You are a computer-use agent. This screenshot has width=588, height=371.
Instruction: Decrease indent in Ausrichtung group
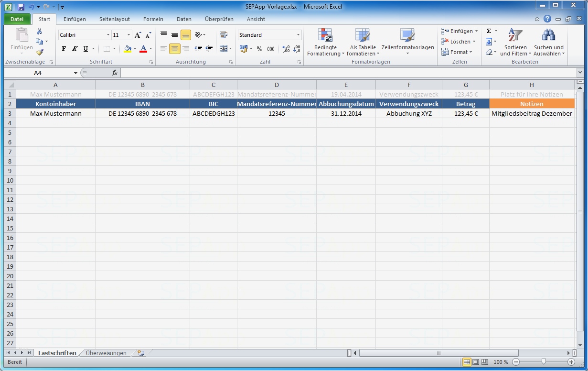199,49
